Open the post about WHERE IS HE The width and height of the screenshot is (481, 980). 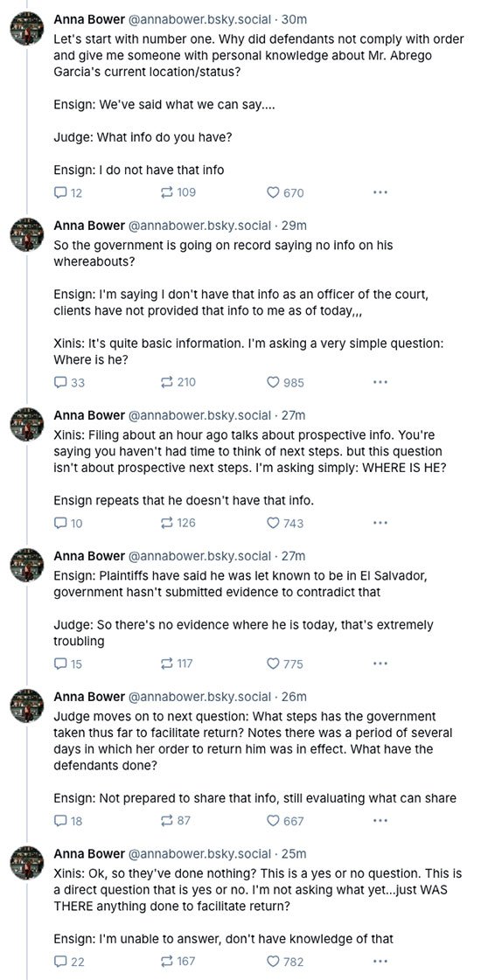(x=249, y=465)
